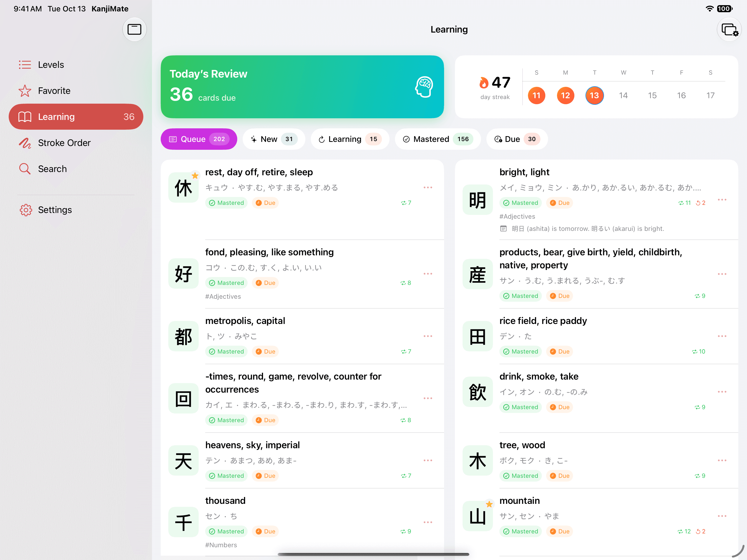Viewport: 747px width, 560px height.
Task: Tap the brain icon on Today's Review
Action: pyautogui.click(x=424, y=87)
